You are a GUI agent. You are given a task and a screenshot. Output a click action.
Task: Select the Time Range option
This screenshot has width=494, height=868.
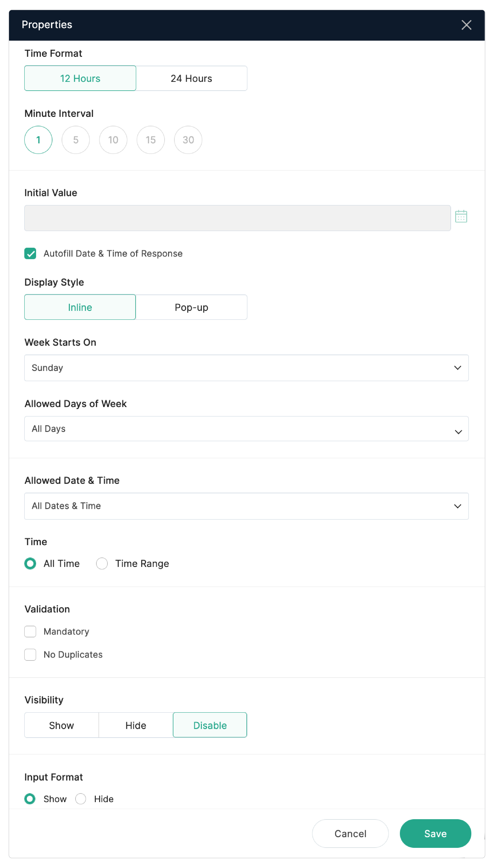coord(102,563)
